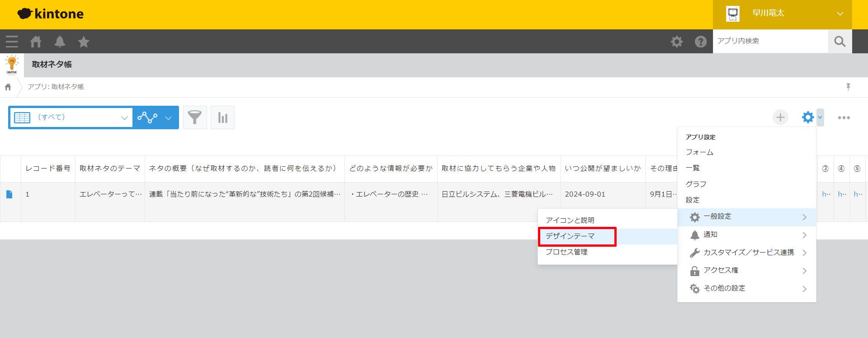Click the いつ公開が望ましいか column header

point(603,169)
